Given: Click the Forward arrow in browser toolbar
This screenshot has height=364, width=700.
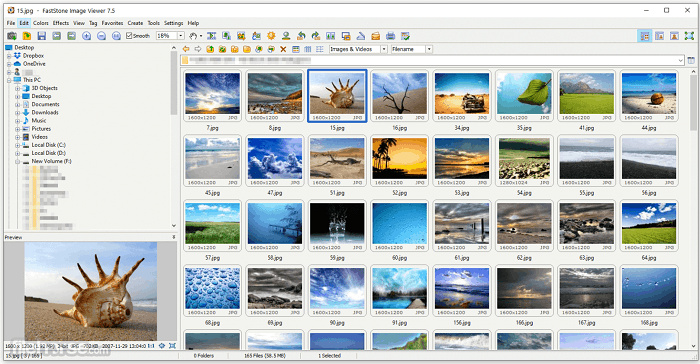Looking at the screenshot, I should click(198, 49).
